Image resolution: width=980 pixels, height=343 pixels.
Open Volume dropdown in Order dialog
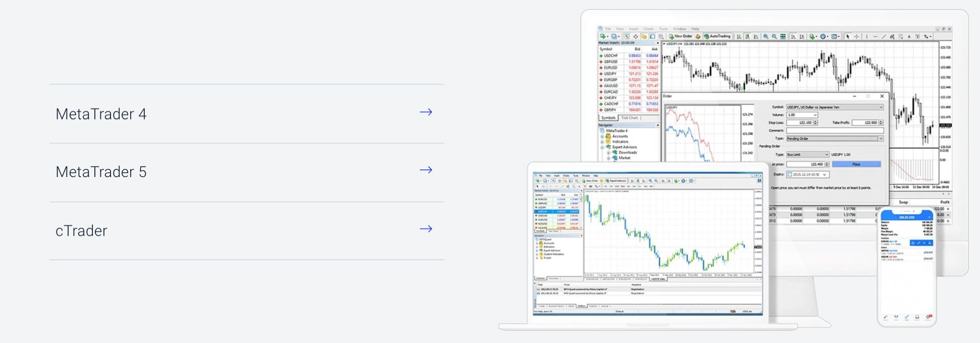802,115
